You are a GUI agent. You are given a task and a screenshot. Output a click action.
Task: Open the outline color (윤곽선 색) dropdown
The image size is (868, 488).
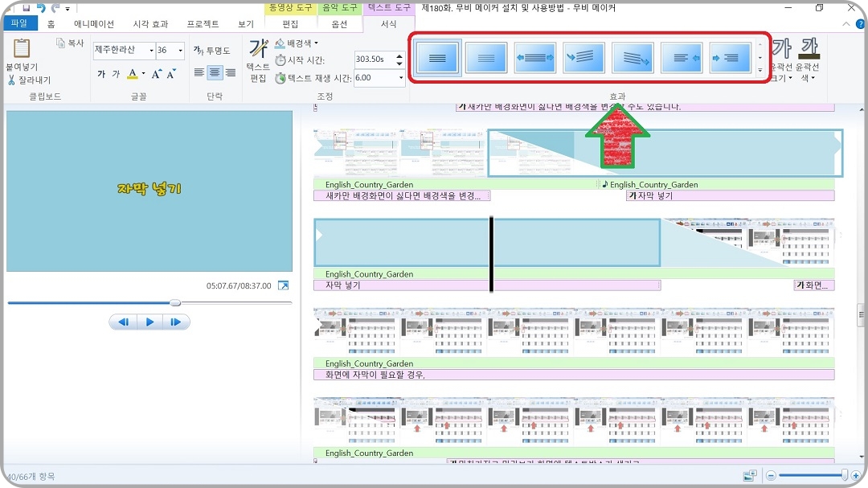[808, 60]
